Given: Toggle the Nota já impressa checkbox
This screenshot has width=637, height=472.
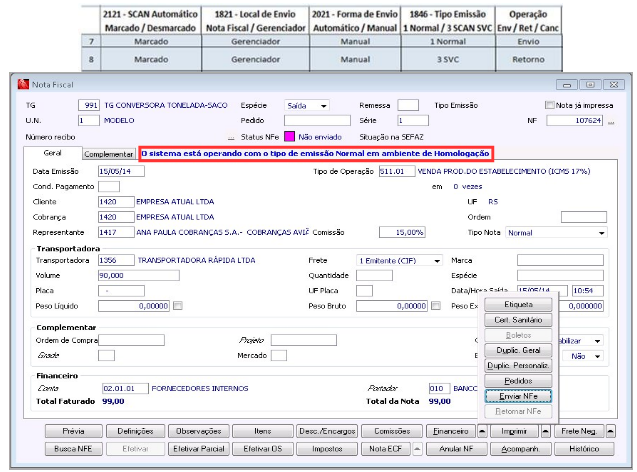Looking at the screenshot, I should coord(549,105).
